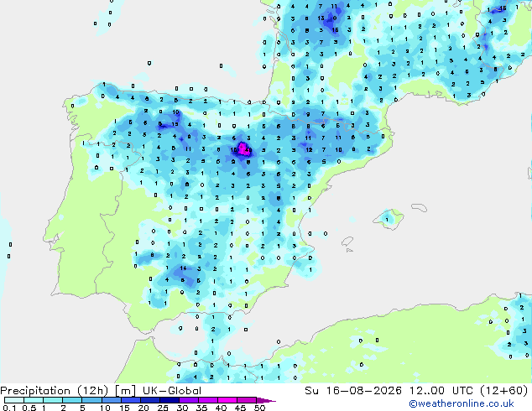This screenshot has width=532, height=411.
Task: Select the 35 to 40 legend swatch
Action: (207, 400)
